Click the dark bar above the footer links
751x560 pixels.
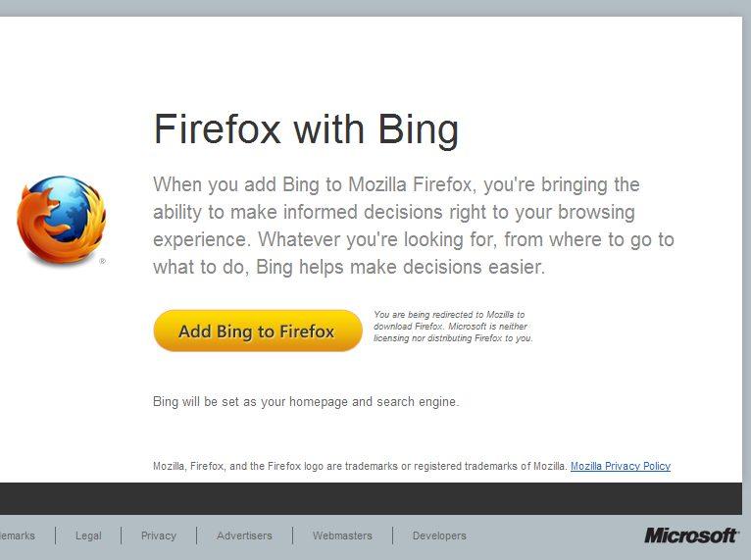(372, 498)
